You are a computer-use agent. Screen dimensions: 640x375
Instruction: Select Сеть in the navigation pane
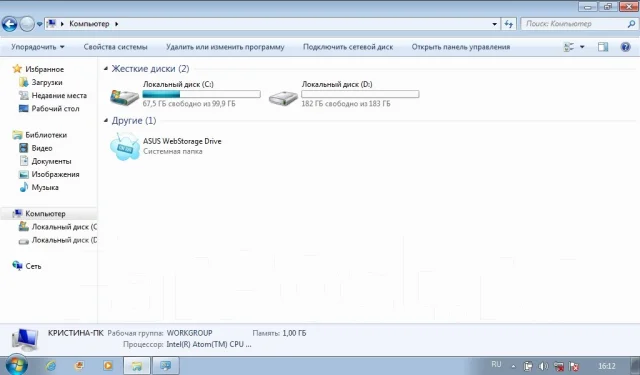click(x=33, y=266)
